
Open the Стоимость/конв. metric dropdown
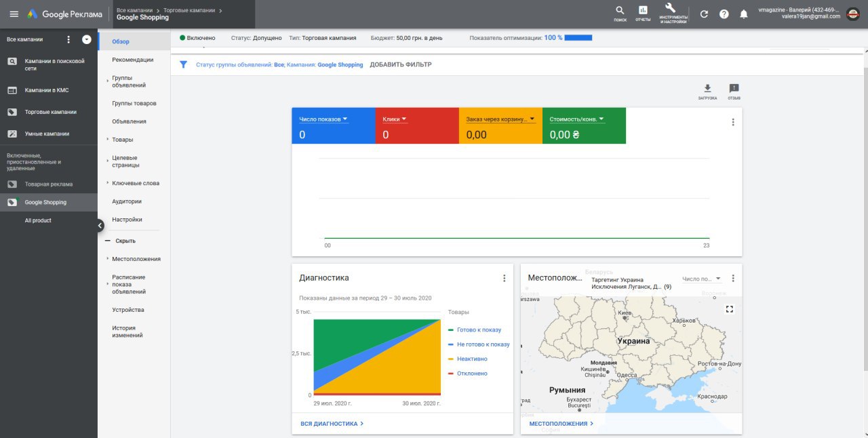[577, 119]
